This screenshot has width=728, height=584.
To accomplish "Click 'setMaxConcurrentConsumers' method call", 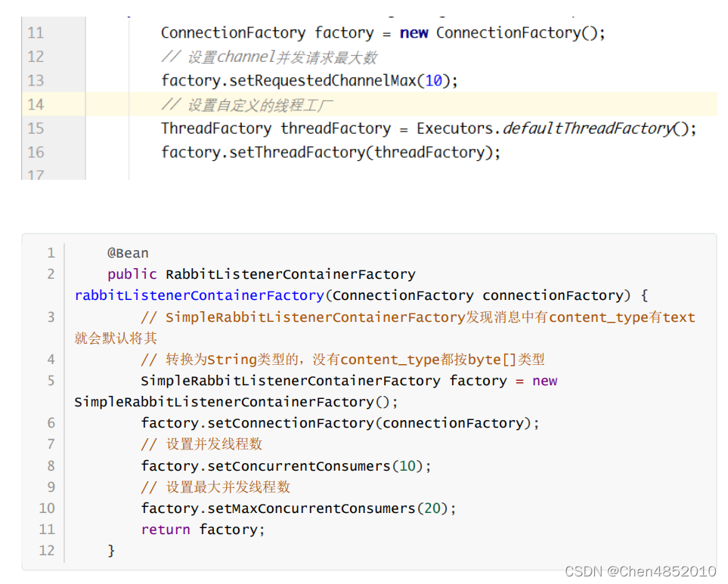I will click(311, 508).
